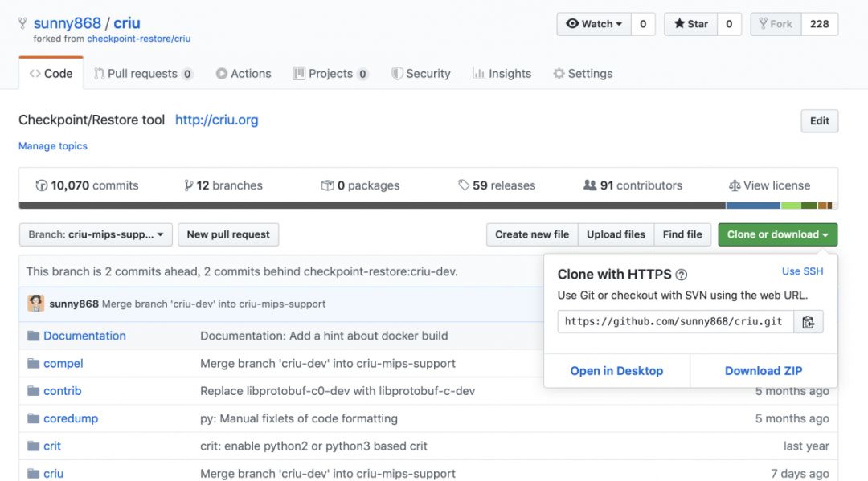Click the folder icon for the criu directory
868x481 pixels.
tap(33, 474)
